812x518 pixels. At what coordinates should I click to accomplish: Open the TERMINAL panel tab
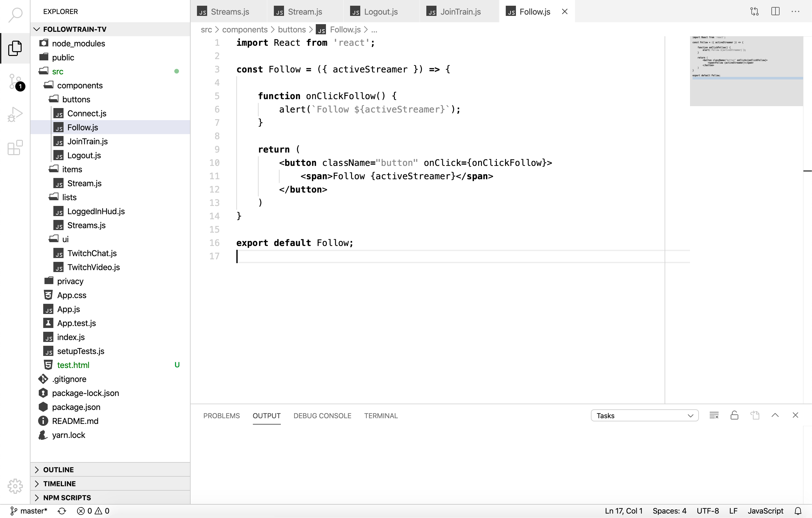381,415
